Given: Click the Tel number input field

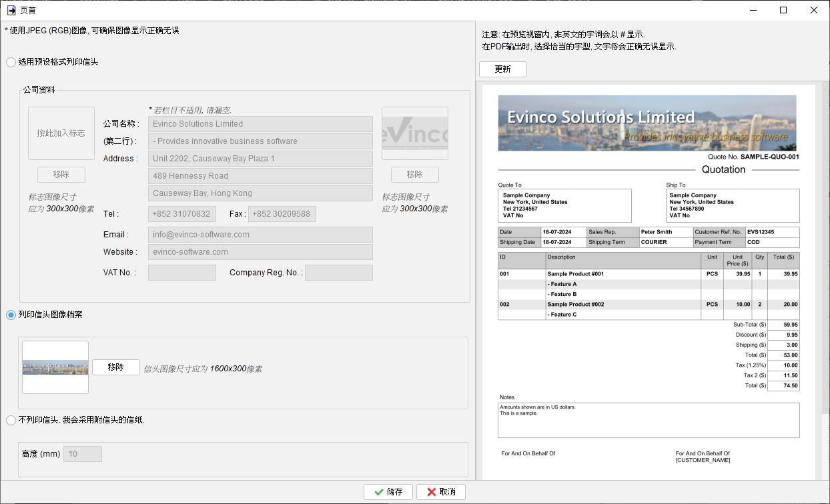Looking at the screenshot, I should (x=182, y=214).
